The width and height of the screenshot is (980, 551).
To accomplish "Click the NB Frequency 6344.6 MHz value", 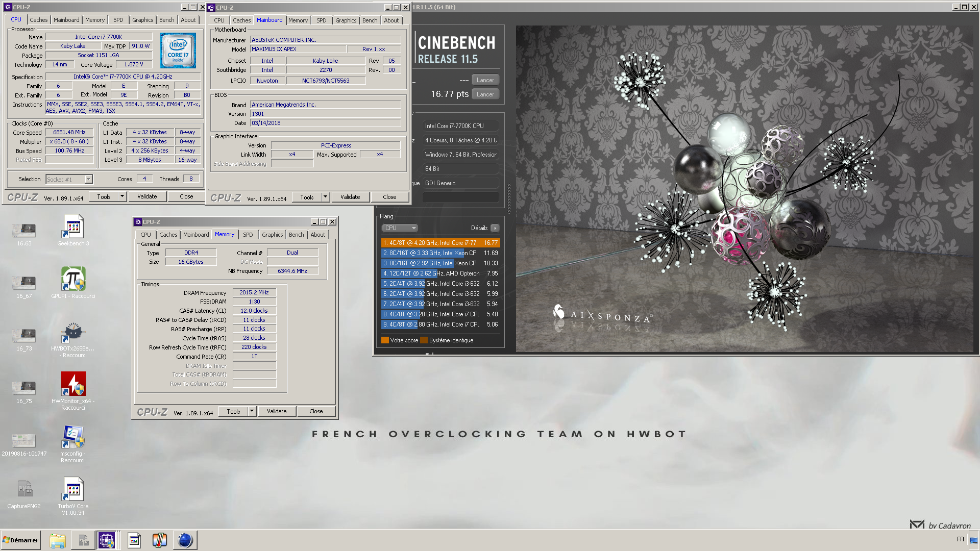I will [x=292, y=271].
